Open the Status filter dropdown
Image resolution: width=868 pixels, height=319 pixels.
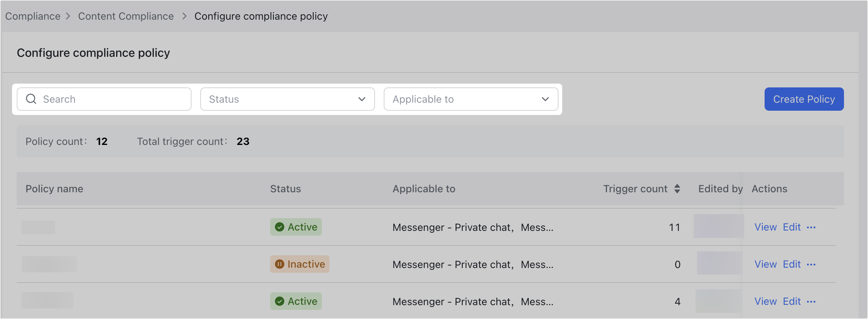(288, 99)
